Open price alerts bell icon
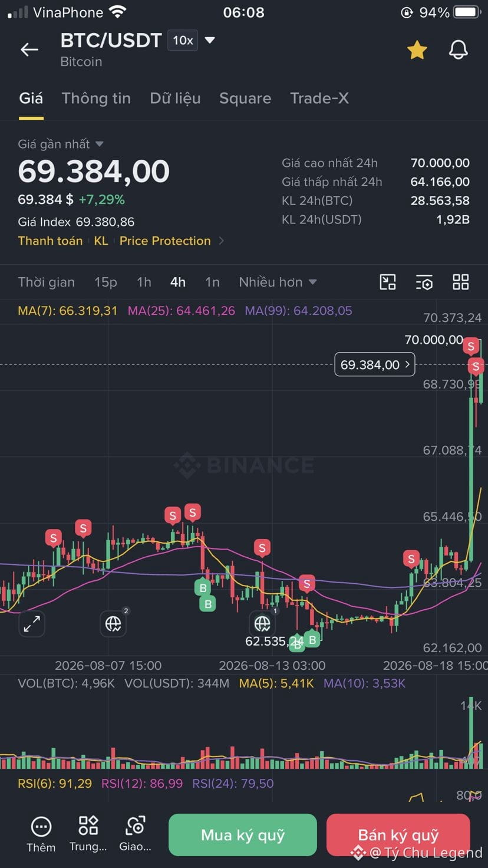This screenshot has height=868, width=488. tap(459, 50)
